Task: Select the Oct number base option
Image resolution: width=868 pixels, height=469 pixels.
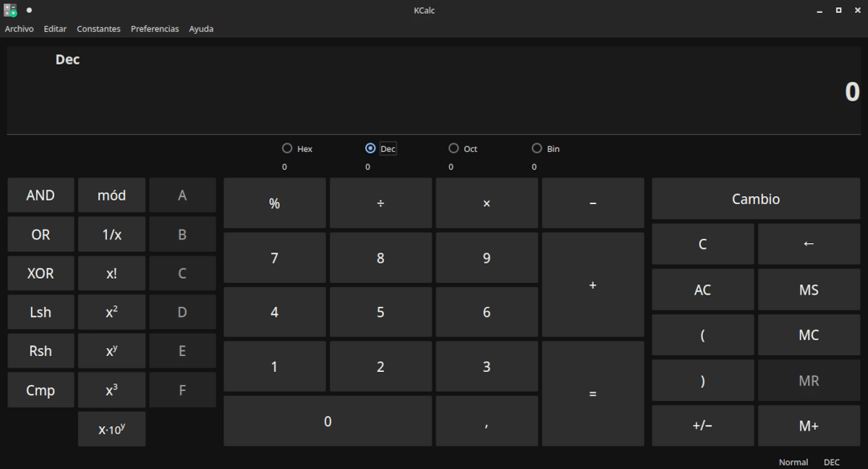Action: click(x=454, y=148)
